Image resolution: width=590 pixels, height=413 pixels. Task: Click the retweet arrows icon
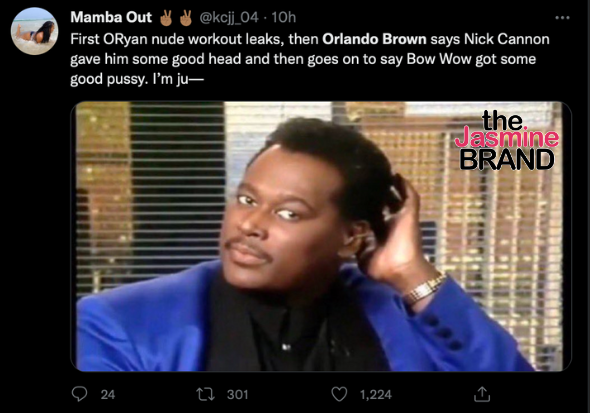pyautogui.click(x=205, y=394)
